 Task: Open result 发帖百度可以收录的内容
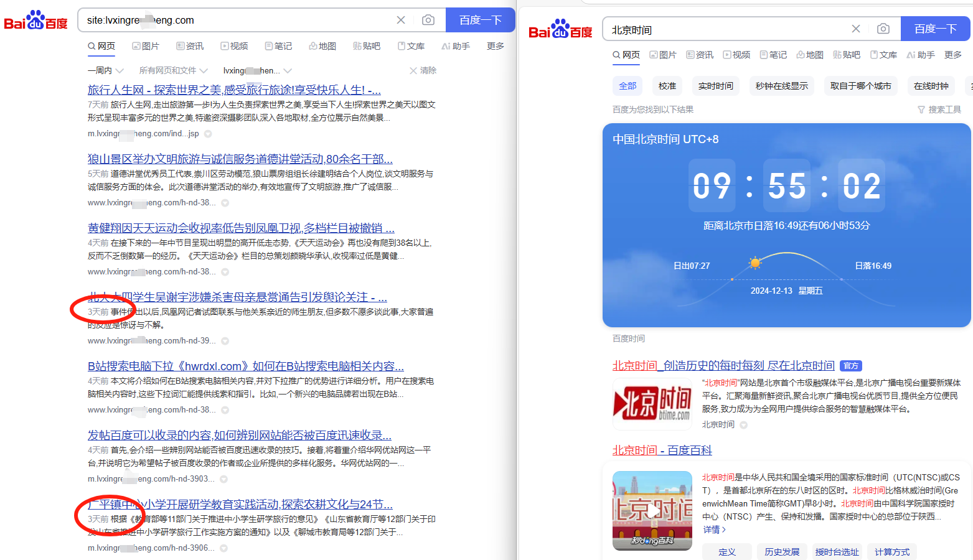[240, 436]
